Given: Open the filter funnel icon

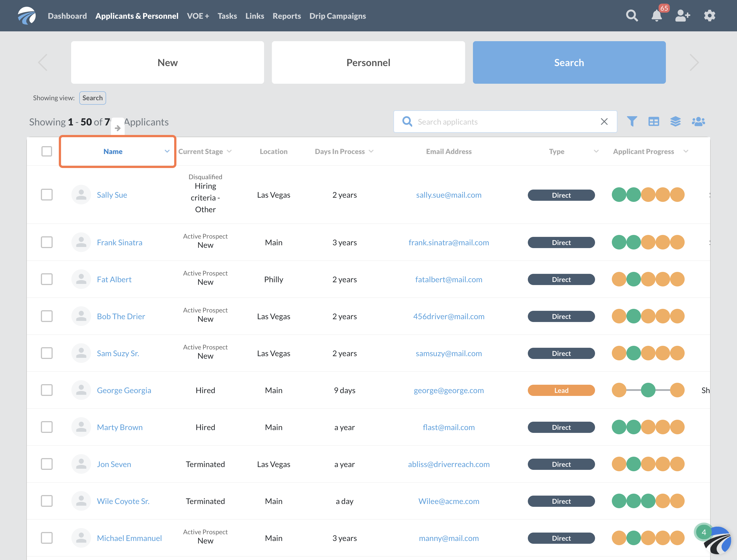Looking at the screenshot, I should tap(632, 121).
